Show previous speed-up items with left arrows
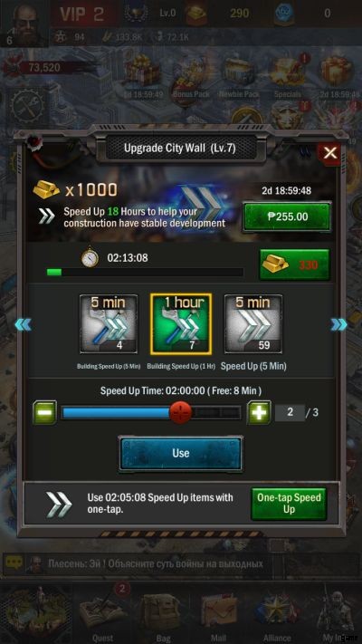The width and height of the screenshot is (362, 644). pos(23,325)
